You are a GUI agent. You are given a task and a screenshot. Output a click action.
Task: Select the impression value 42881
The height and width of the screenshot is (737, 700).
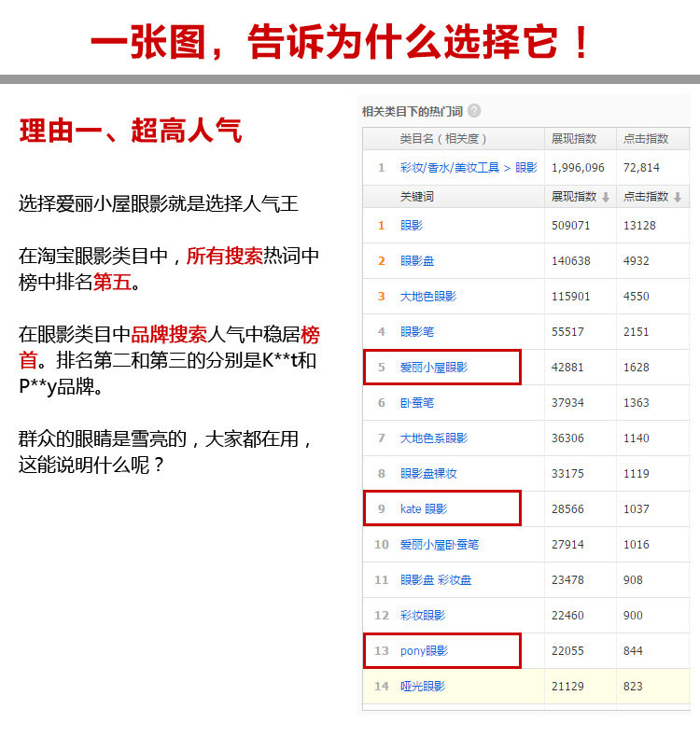[567, 368]
